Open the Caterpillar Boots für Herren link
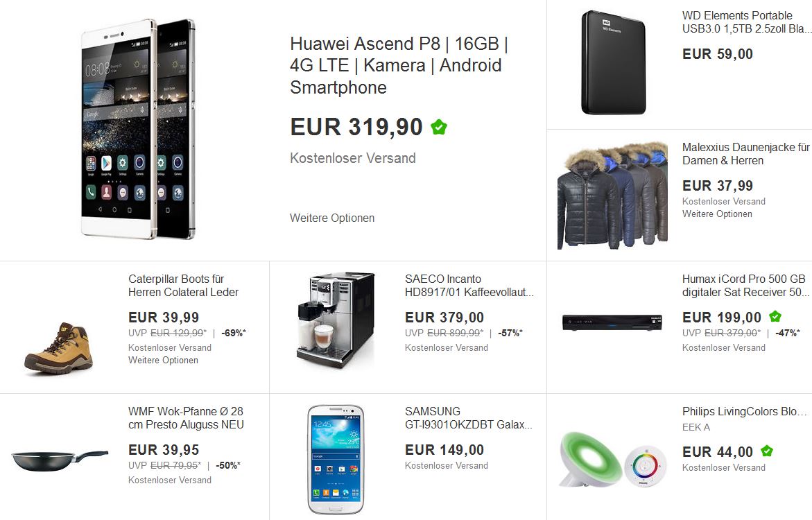 tap(183, 286)
